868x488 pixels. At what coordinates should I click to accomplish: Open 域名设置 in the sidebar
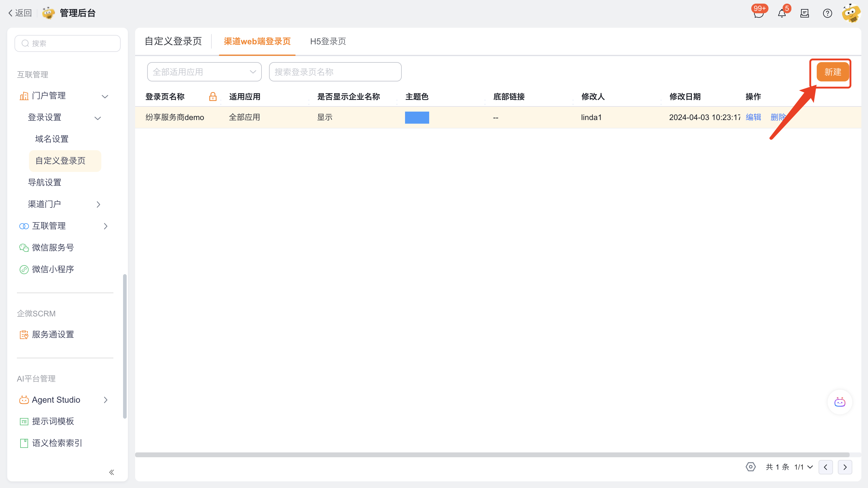[x=52, y=139]
